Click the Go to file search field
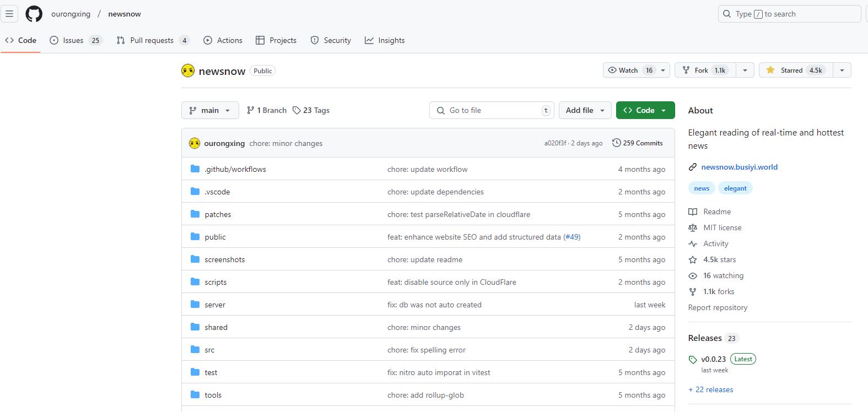This screenshot has height=412, width=868. click(x=492, y=111)
